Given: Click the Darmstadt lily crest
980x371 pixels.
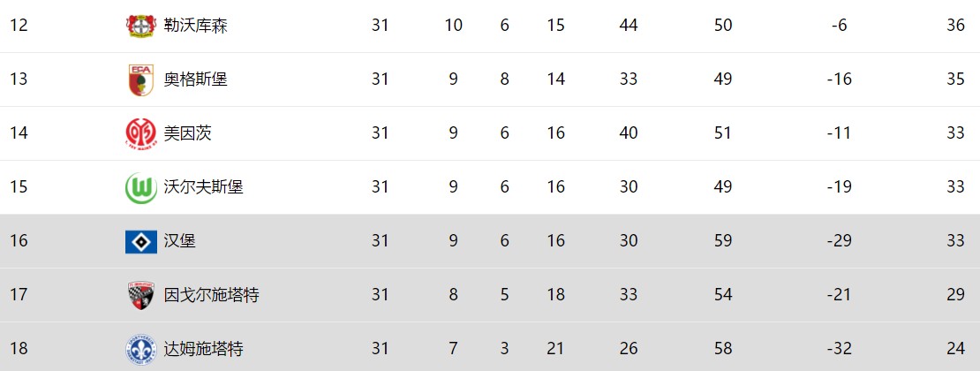Looking at the screenshot, I should point(141,349).
